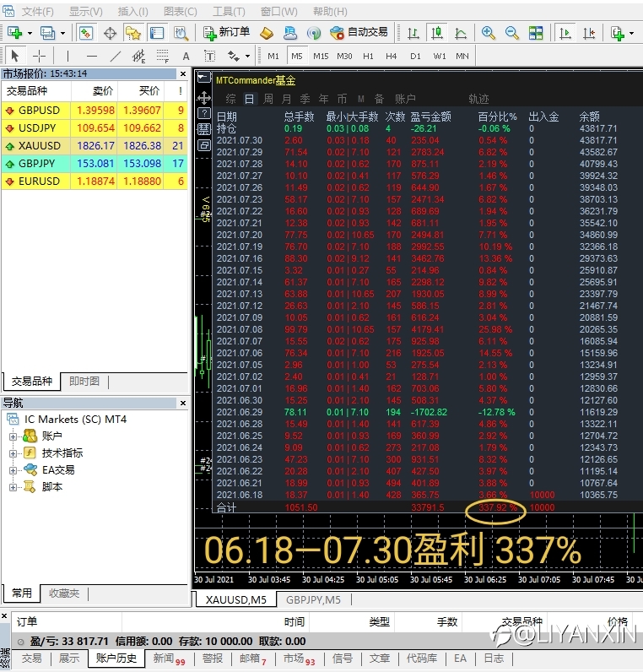
Task: Expand the arrows objects dropdown
Action: click(x=247, y=57)
